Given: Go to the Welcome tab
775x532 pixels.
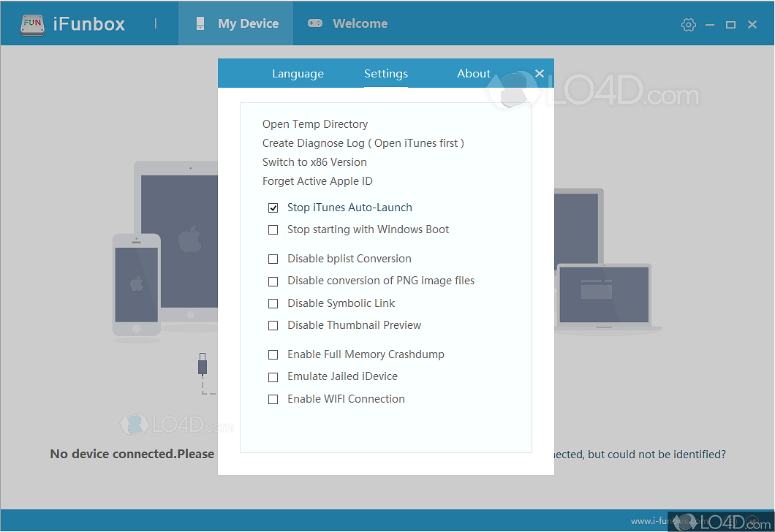Looking at the screenshot, I should coord(347,23).
